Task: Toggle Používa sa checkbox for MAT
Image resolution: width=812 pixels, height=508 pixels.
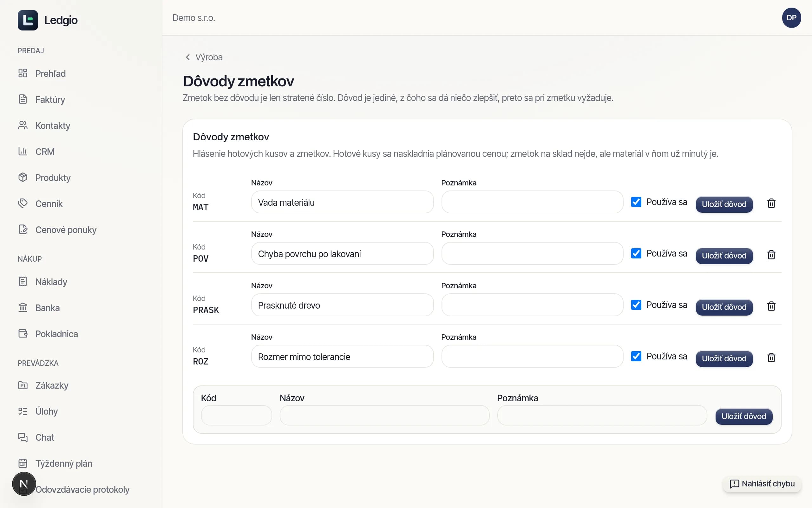Action: point(636,202)
